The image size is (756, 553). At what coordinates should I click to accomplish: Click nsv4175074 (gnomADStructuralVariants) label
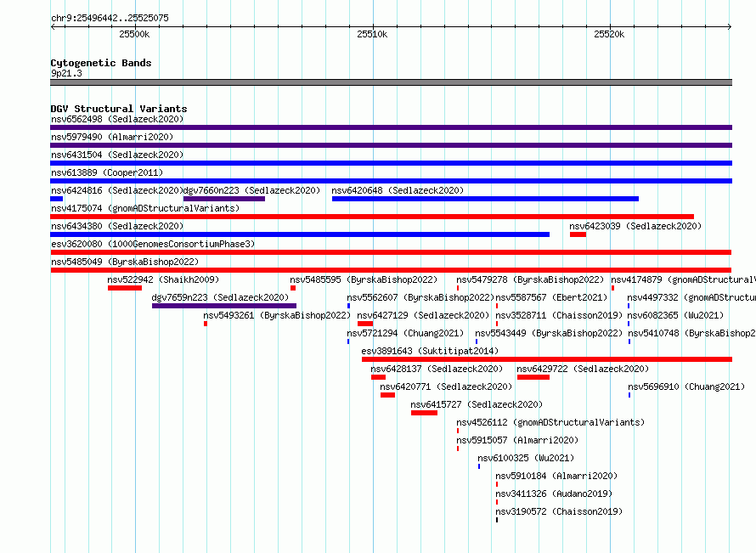[145, 208]
